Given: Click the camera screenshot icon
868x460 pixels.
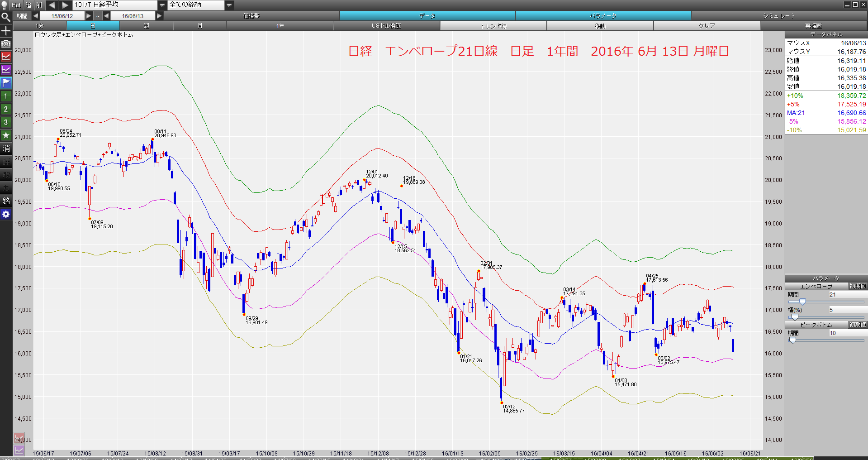Looking at the screenshot, I should (6, 44).
